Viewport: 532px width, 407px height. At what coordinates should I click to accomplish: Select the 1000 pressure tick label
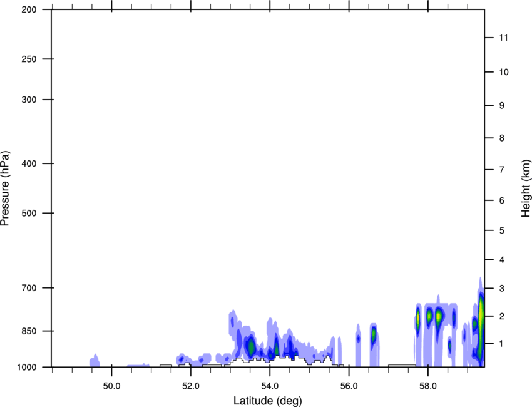[x=27, y=368]
